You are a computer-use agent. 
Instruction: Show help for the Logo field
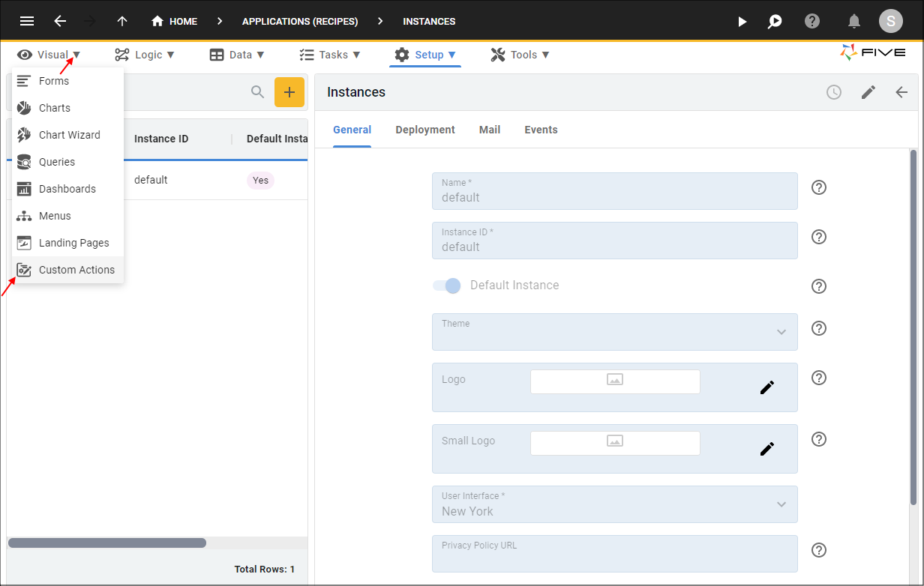pyautogui.click(x=819, y=378)
